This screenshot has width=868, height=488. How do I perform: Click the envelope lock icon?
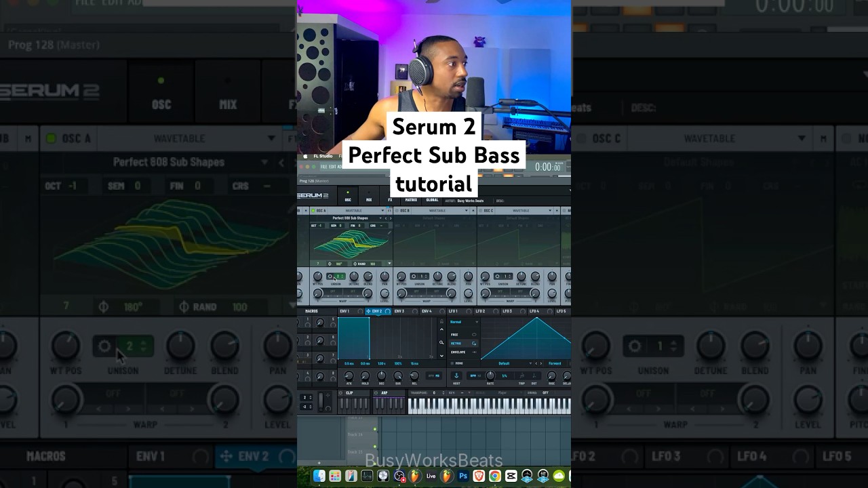[441, 321]
